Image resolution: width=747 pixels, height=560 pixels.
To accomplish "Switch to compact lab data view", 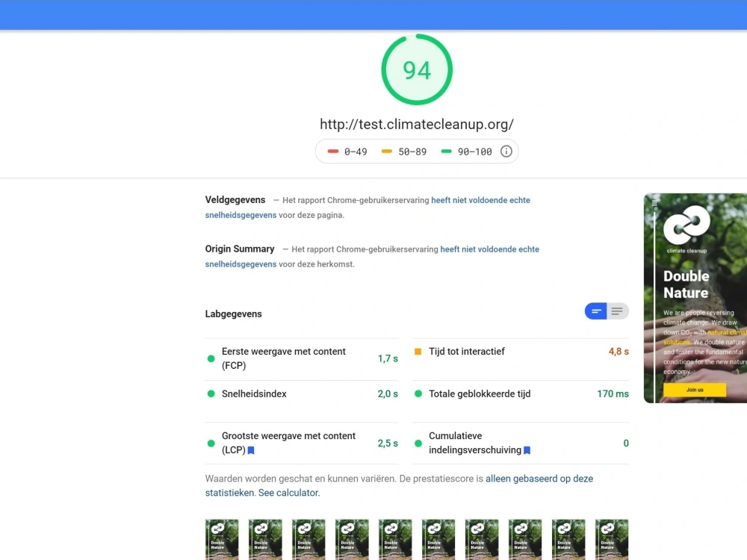I will (x=595, y=311).
